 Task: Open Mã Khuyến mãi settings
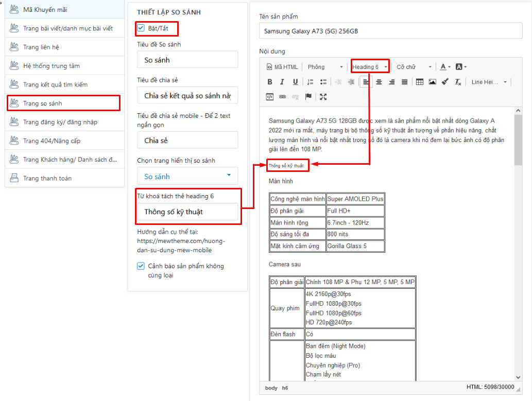(x=64, y=9)
